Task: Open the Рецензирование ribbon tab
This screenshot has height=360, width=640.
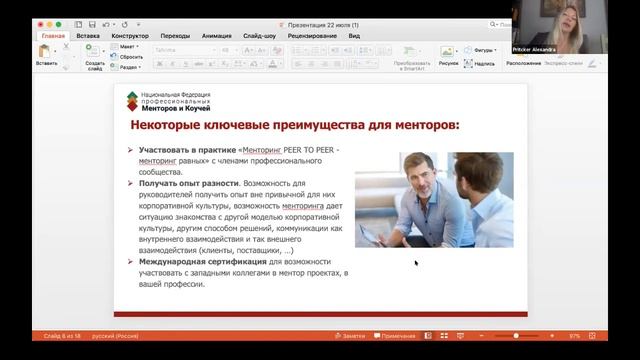Action: (312, 36)
